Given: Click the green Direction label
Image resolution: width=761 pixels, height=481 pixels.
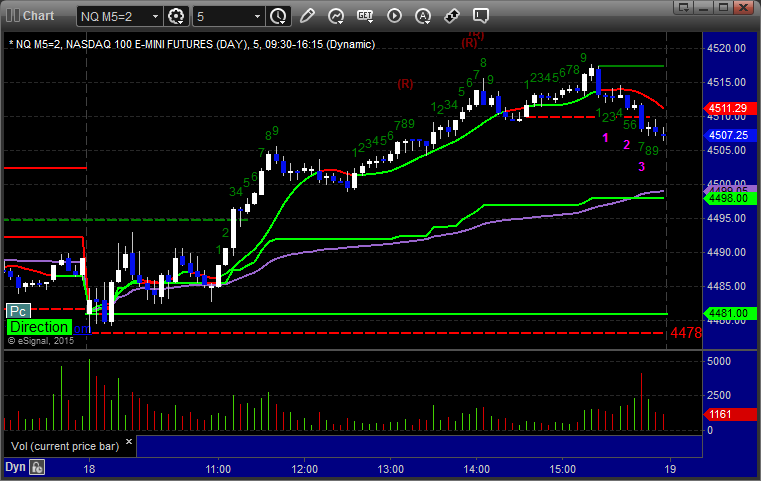Looking at the screenshot, I should tap(39, 327).
